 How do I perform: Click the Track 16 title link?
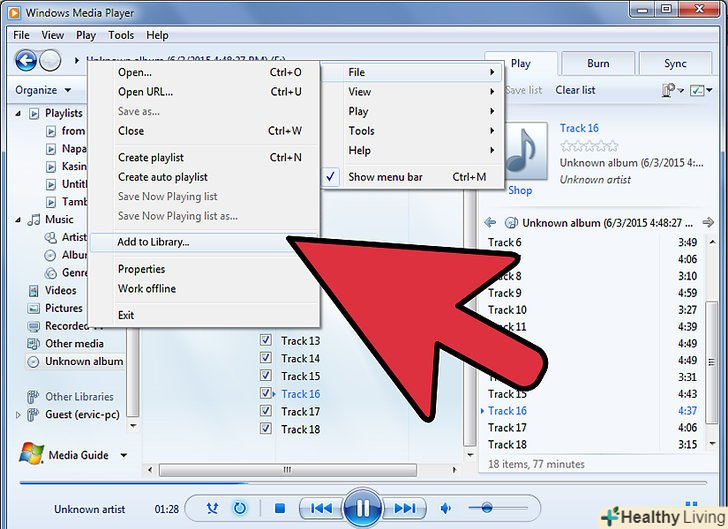[579, 128]
